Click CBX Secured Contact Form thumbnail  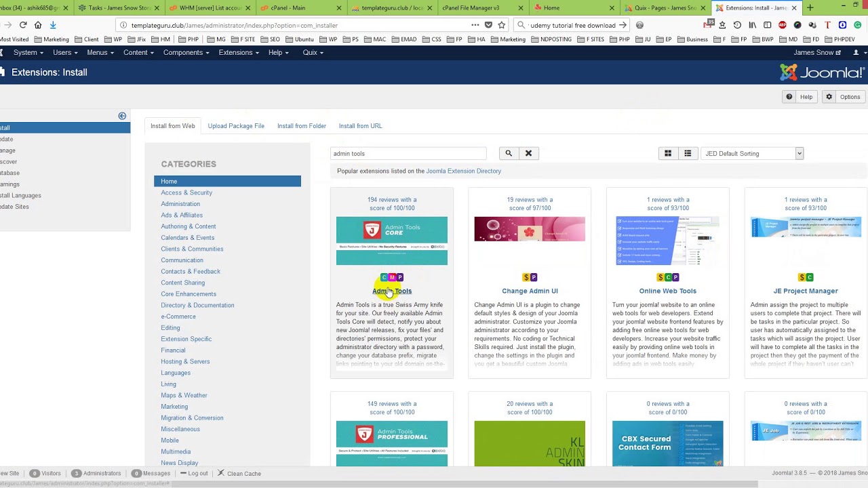point(668,443)
